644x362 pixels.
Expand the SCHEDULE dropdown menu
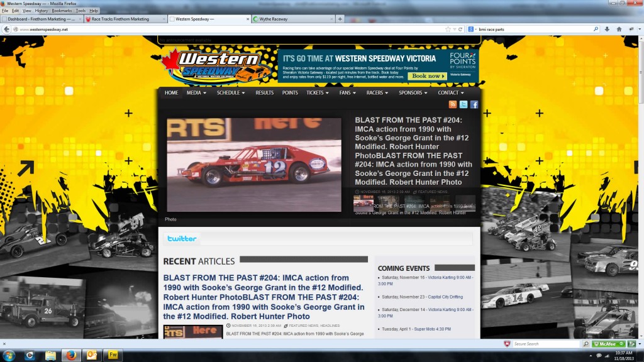tap(231, 93)
